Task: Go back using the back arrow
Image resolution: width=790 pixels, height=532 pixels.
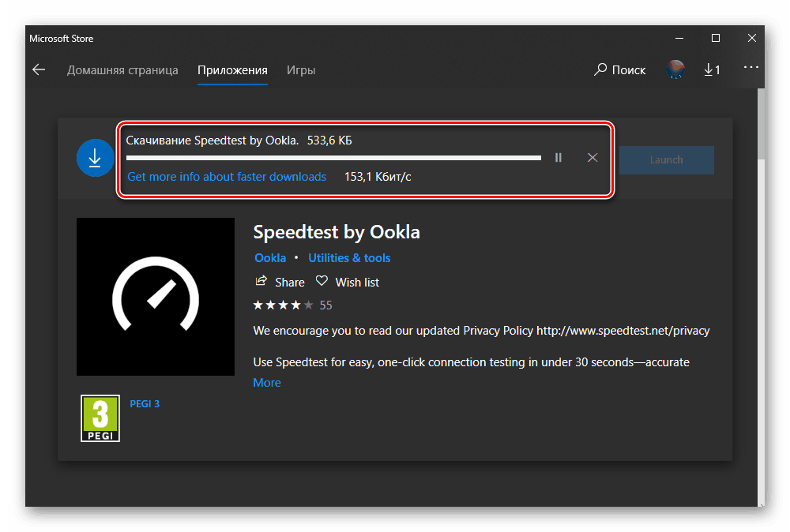Action: [38, 70]
